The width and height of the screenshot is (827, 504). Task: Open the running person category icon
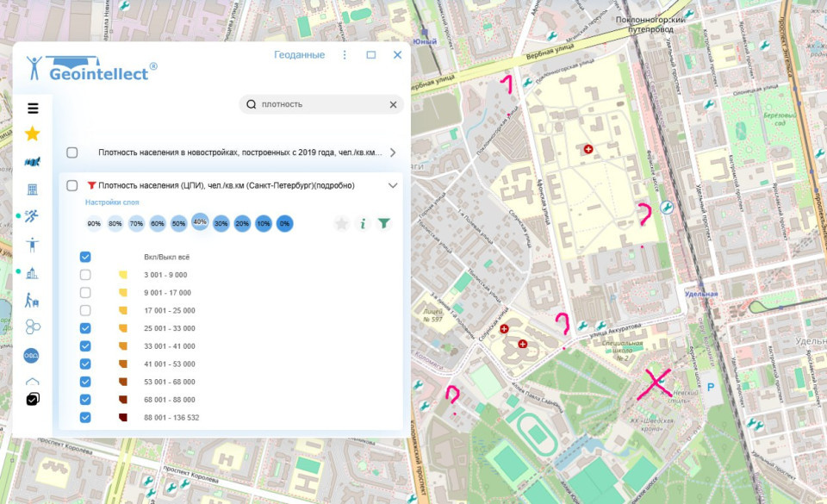tap(33, 216)
